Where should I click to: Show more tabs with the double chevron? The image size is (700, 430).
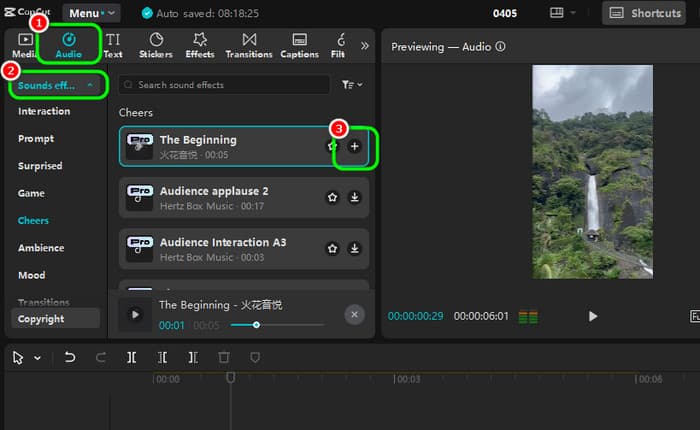pos(365,46)
